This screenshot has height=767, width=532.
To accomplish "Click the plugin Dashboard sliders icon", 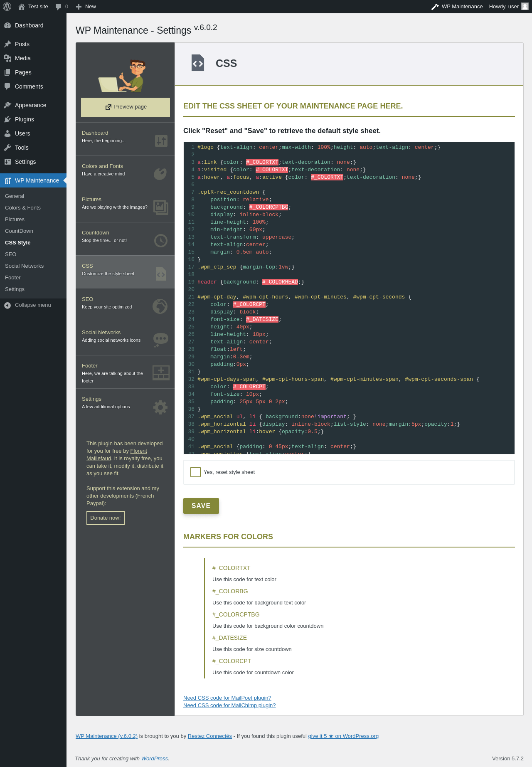I will [x=161, y=141].
